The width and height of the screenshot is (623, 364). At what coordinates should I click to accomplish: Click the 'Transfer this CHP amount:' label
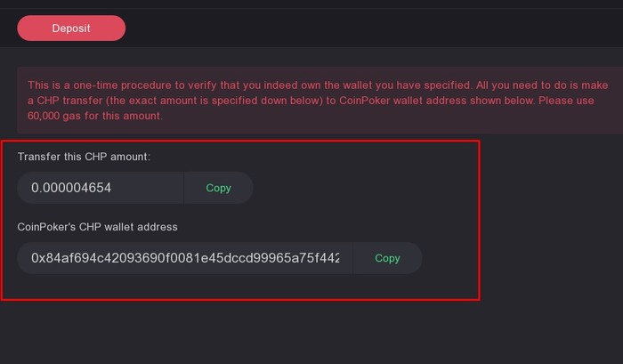[85, 157]
